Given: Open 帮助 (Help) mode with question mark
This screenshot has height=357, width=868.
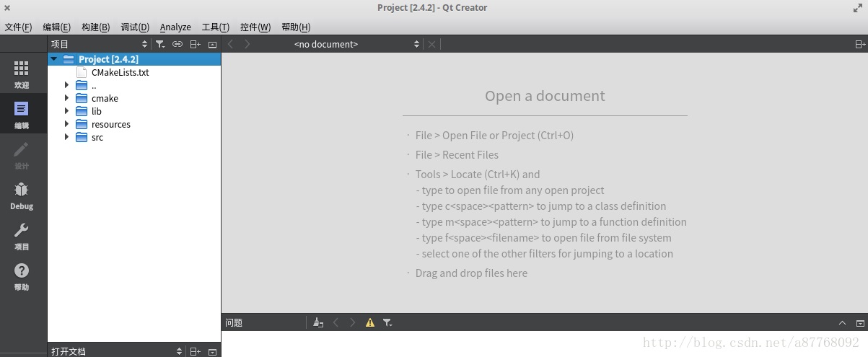Looking at the screenshot, I should pos(22,276).
